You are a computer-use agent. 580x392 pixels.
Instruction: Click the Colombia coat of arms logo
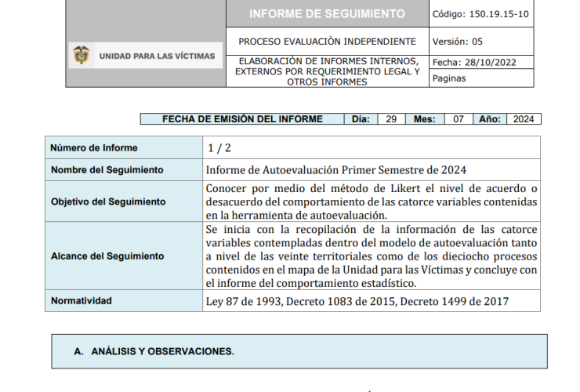pyautogui.click(x=82, y=55)
